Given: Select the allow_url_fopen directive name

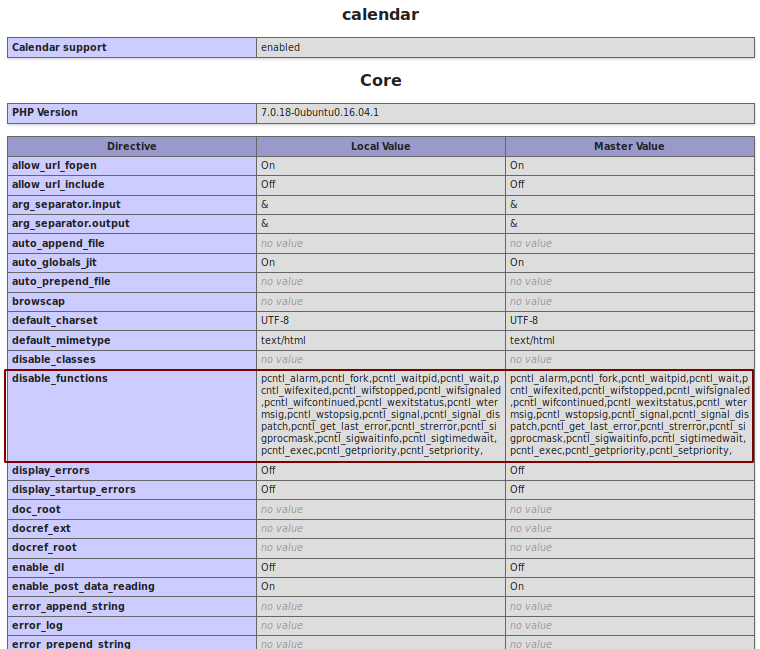Looking at the screenshot, I should [x=54, y=166].
